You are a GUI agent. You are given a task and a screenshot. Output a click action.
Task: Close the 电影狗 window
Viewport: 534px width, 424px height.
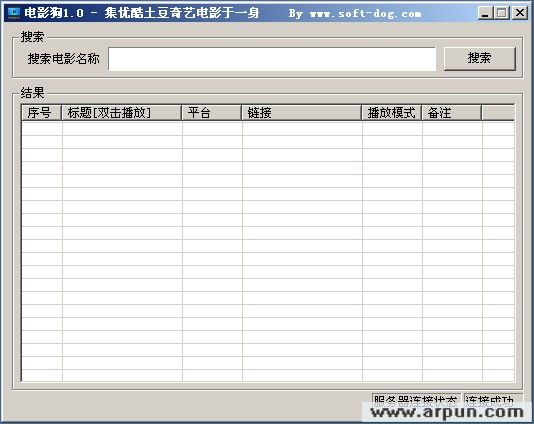520,13
